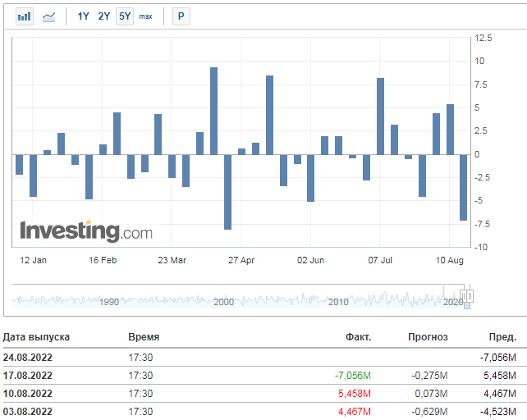Click the tallest positive bar near April
Viewport: 527px width, 420px height.
pos(213,111)
